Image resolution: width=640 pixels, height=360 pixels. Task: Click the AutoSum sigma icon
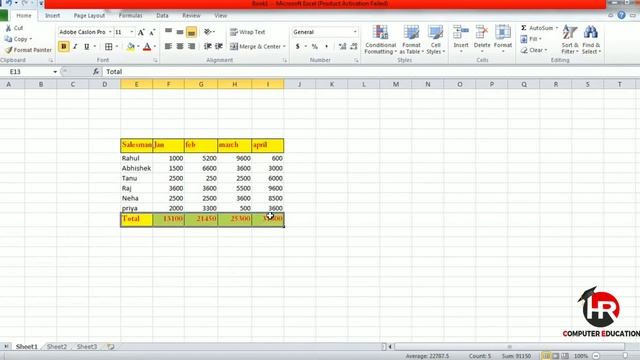(524, 28)
